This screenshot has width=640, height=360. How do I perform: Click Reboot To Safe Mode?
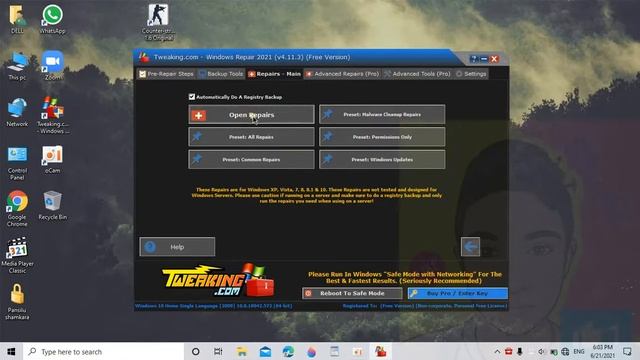352,293
